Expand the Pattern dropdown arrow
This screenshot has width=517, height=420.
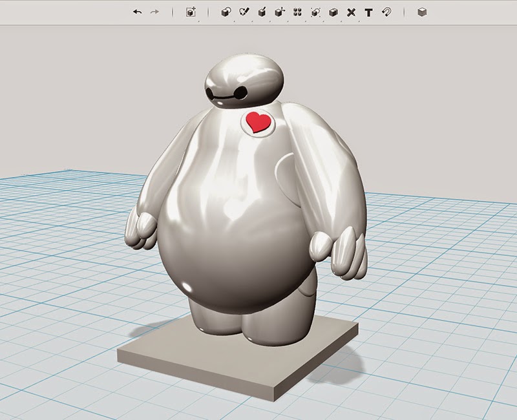click(306, 21)
